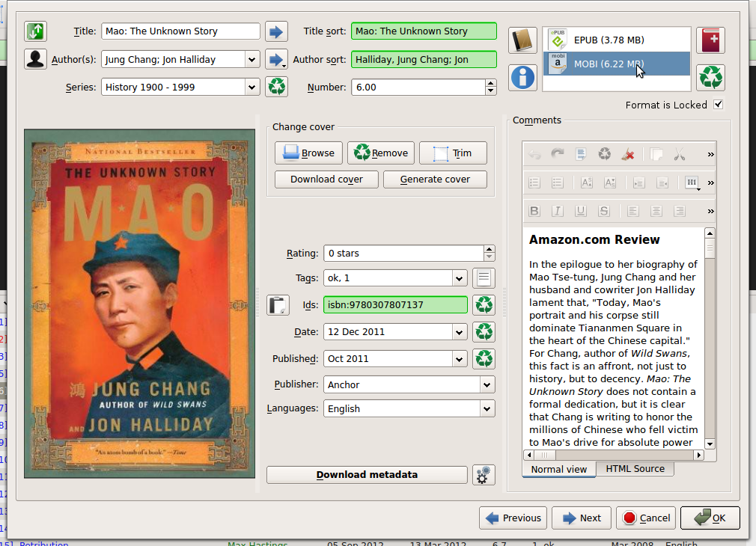Image resolution: width=756 pixels, height=546 pixels.
Task: Click the copy icon in comments toolbar
Action: click(656, 154)
